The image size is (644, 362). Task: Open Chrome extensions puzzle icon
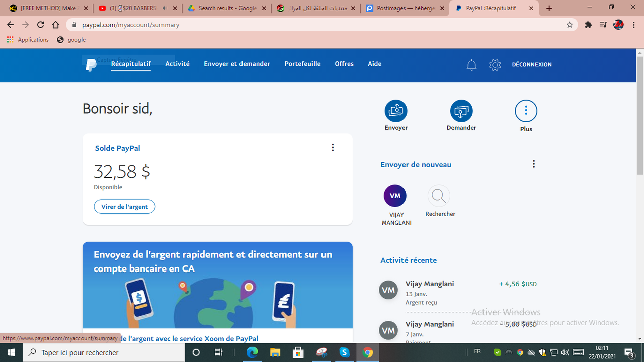point(588,25)
